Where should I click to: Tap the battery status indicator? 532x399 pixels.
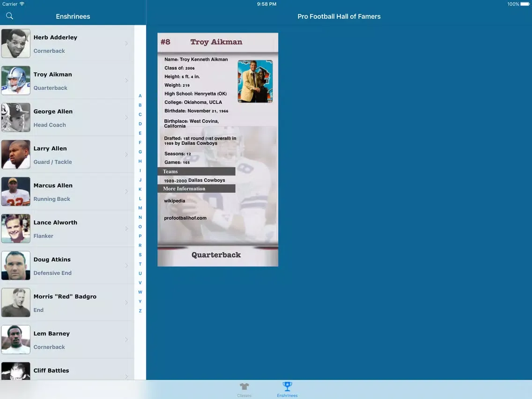click(525, 4)
